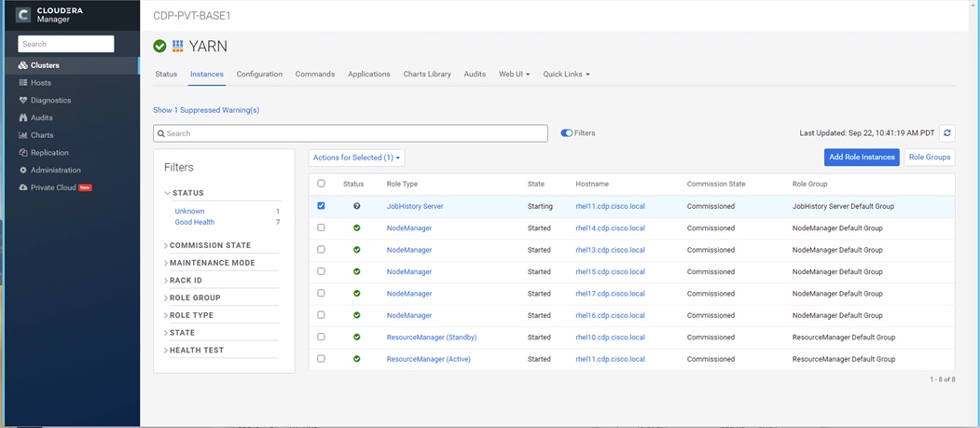
Task: Expand the STATE filter
Action: click(x=179, y=333)
